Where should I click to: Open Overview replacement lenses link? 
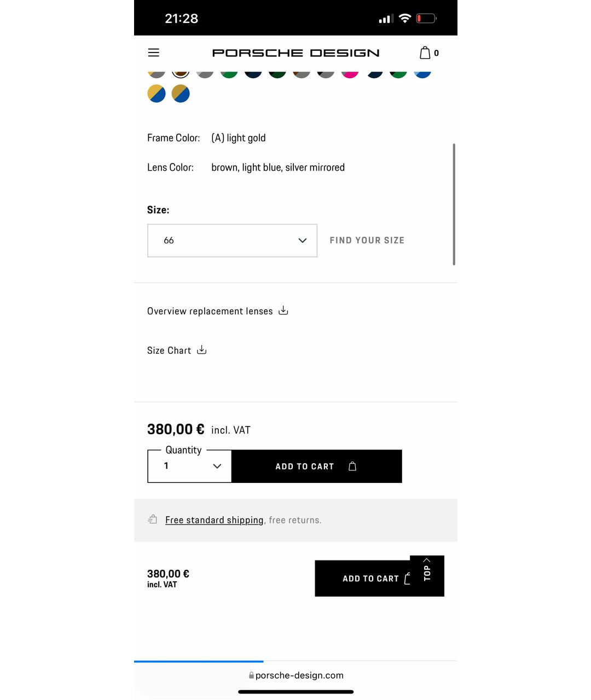[x=210, y=311]
